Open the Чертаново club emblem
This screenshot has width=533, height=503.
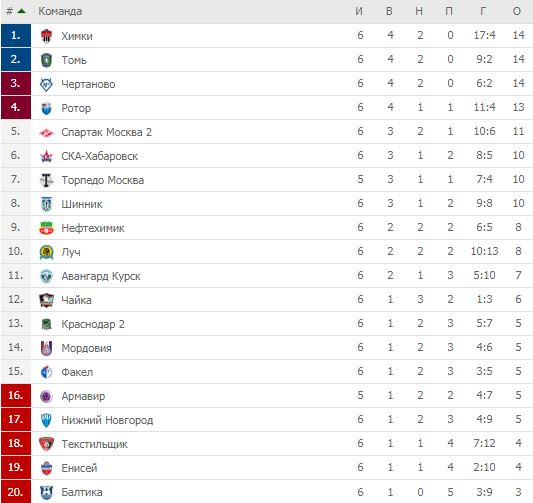point(46,84)
